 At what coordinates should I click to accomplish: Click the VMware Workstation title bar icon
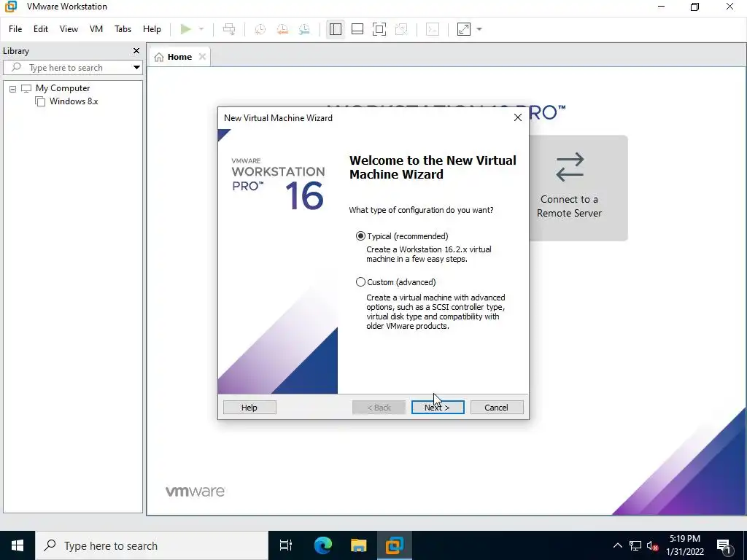[11, 7]
